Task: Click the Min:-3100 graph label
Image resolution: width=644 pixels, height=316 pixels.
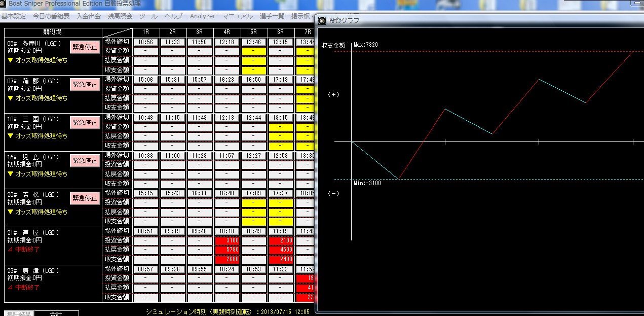Action: [367, 183]
